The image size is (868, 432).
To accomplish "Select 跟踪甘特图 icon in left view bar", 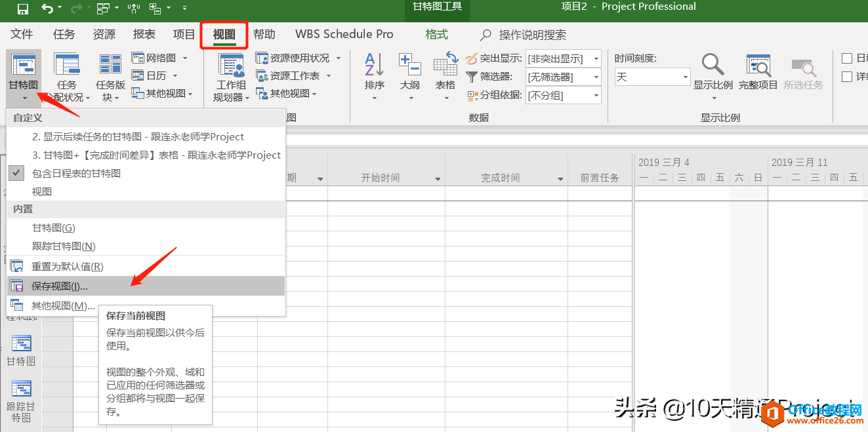I will click(22, 388).
